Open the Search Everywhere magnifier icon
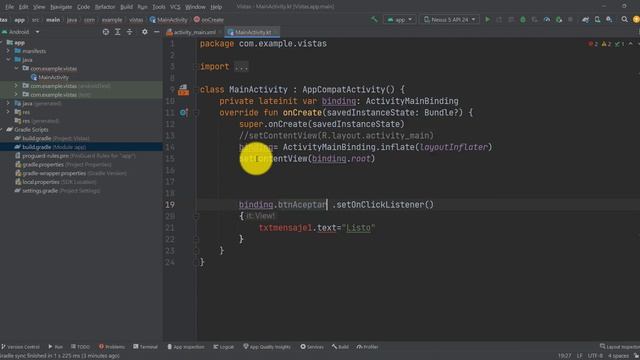Screen dimensions: 640x360 (x=624, y=20)
